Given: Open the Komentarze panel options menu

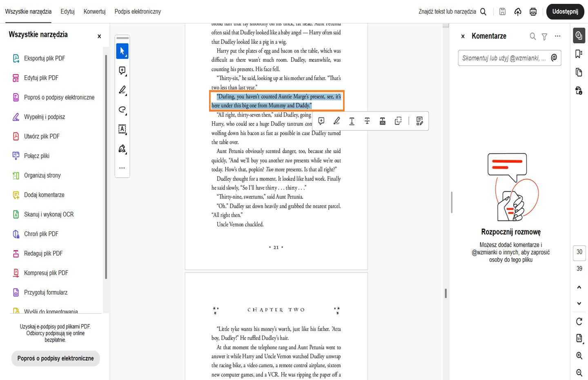Looking at the screenshot, I should [557, 36].
